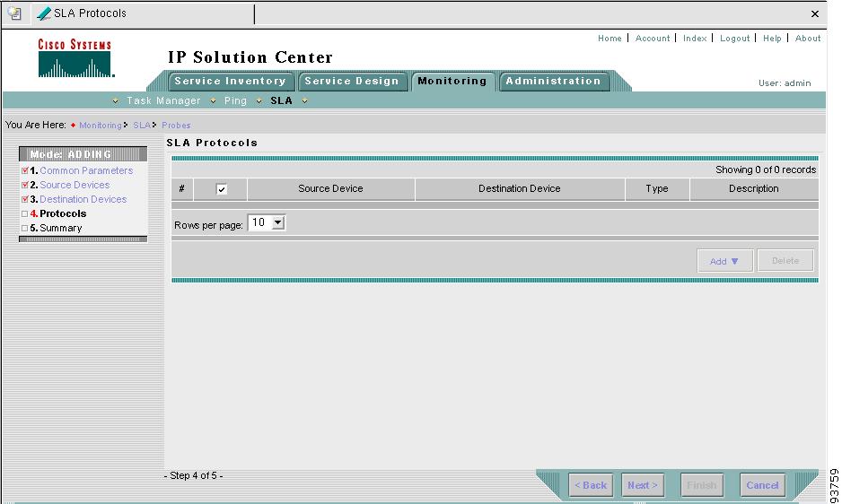The width and height of the screenshot is (842, 504).
Task: Expand the Ping submenu arrow
Action: [x=213, y=101]
